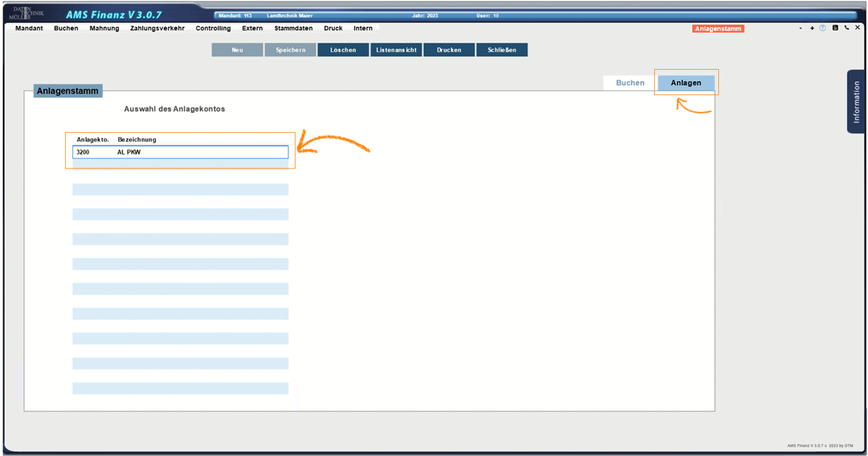Expand the Information side panel

pyautogui.click(x=856, y=102)
